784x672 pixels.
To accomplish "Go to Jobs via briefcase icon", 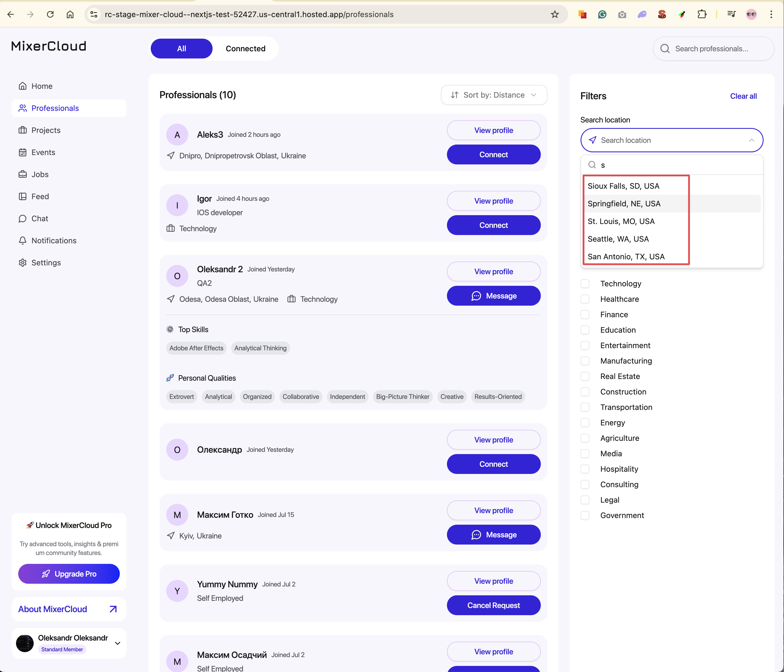I will tap(23, 174).
